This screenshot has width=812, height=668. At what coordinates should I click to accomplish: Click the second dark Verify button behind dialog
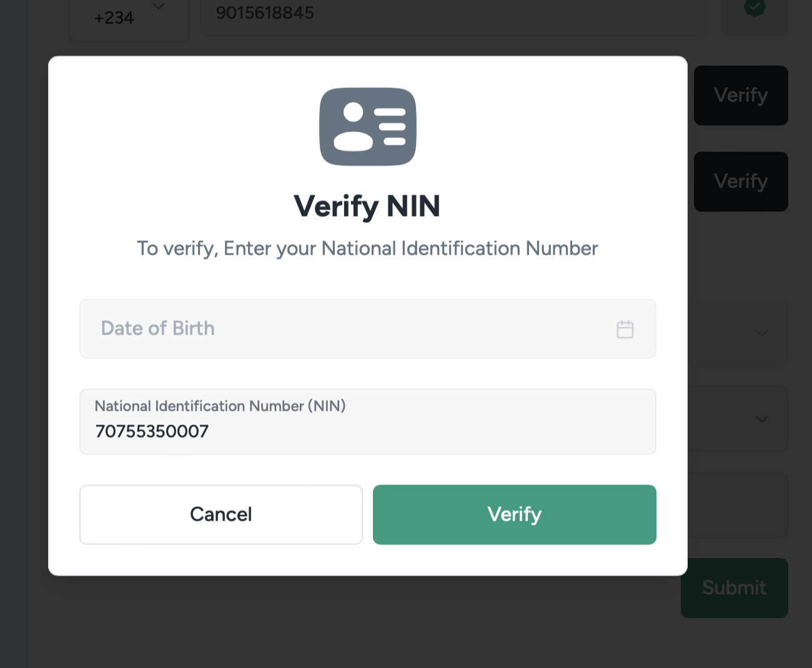[741, 182]
